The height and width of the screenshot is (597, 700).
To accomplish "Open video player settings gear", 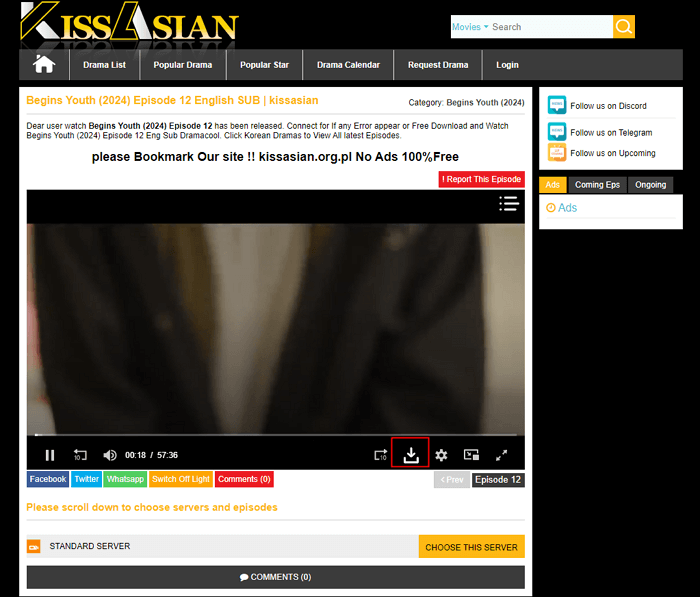I will pyautogui.click(x=441, y=455).
